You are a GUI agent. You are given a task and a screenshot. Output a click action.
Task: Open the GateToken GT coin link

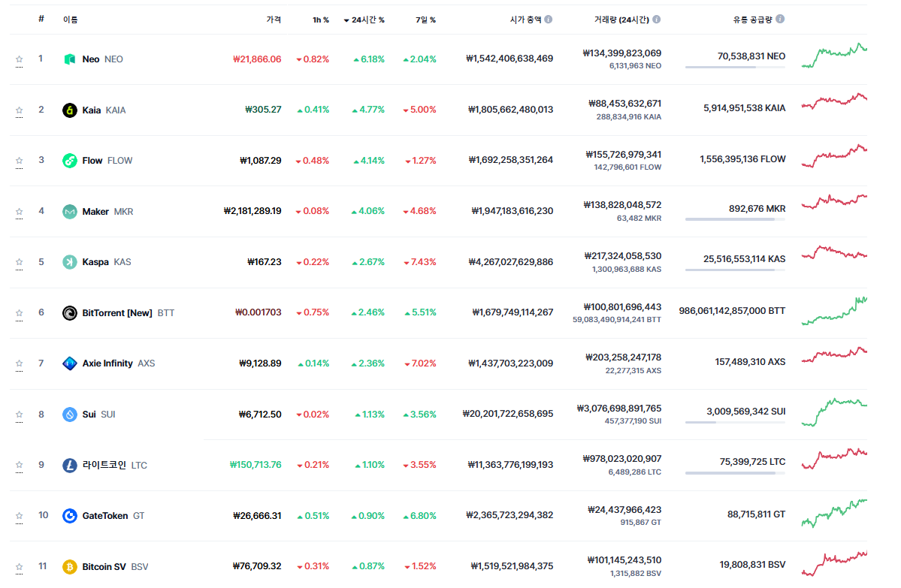pos(113,516)
